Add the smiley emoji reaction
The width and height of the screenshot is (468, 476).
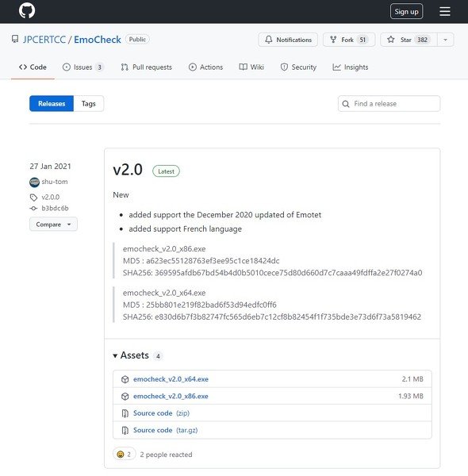(x=124, y=455)
